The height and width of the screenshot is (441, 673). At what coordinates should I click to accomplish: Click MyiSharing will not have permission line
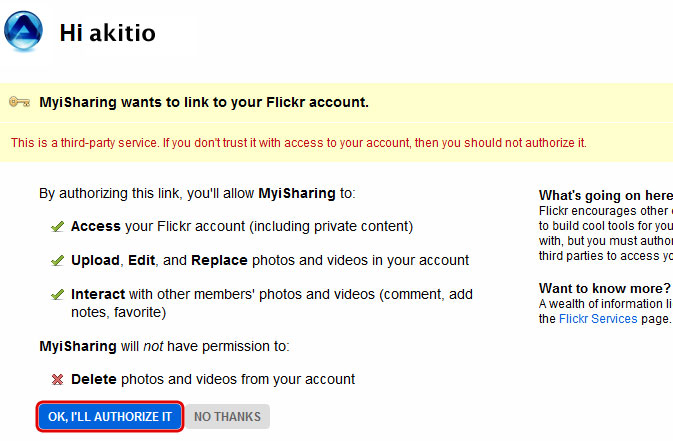[x=164, y=347]
